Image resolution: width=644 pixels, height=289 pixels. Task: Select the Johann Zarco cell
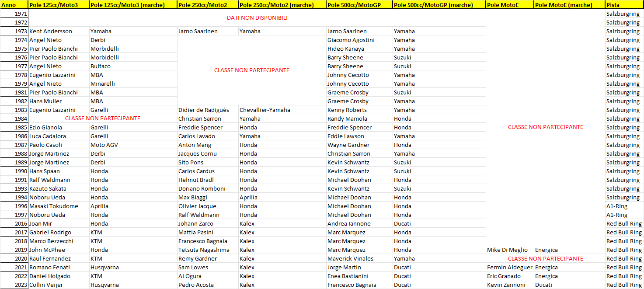[208, 223]
